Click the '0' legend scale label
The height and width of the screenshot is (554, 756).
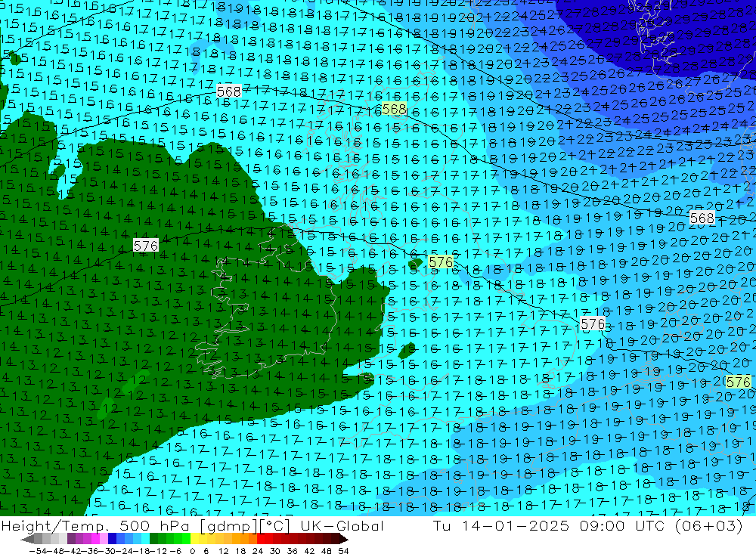click(192, 551)
